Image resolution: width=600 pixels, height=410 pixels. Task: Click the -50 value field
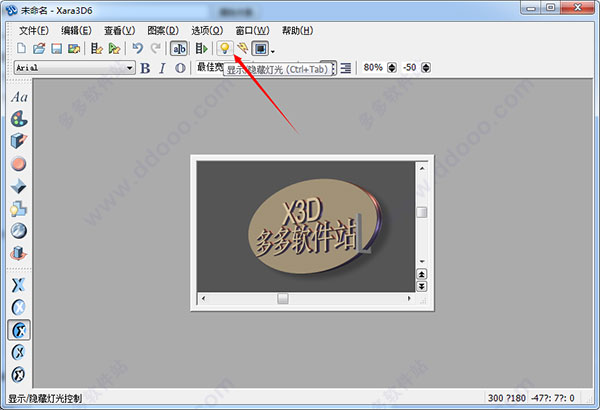[410, 67]
